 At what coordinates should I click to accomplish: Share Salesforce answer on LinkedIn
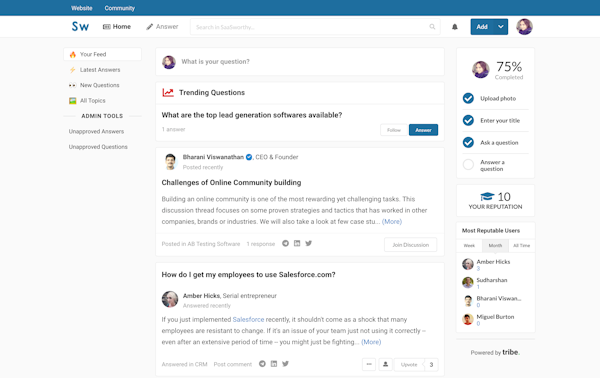[274, 364]
